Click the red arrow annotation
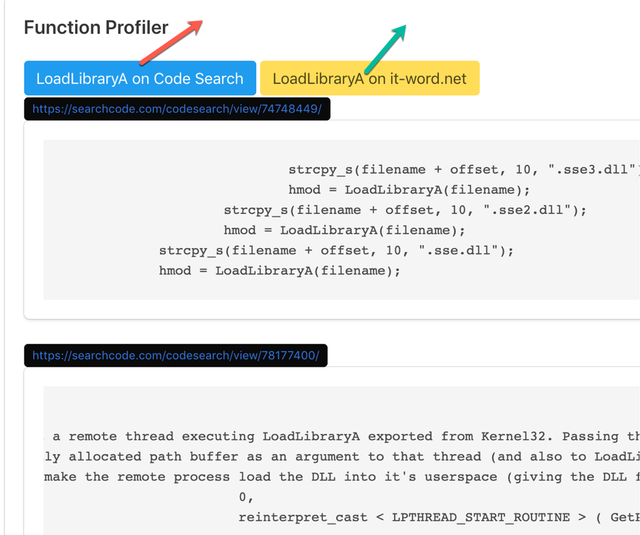 tap(171, 42)
